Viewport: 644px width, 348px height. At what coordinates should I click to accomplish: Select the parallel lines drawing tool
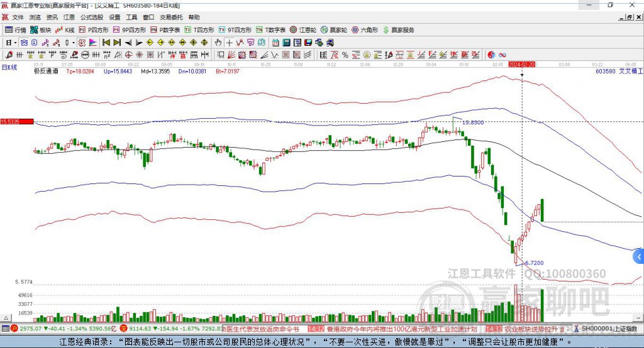[307, 55]
